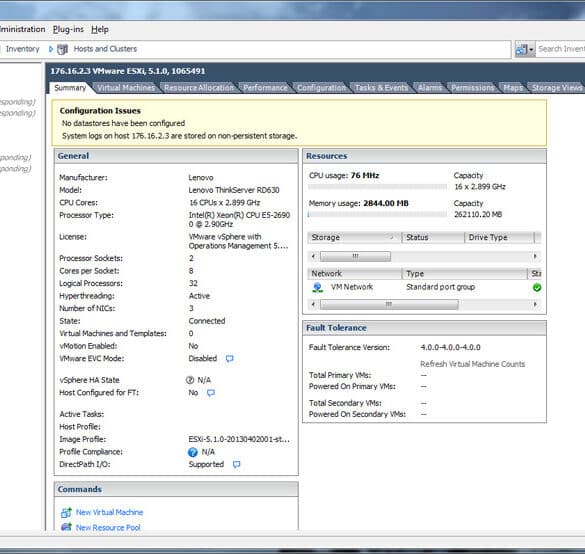
Task: Click the 'Intel(R) Xeon(R) CPU E5-2690' processor value
Action: pyautogui.click(x=239, y=219)
